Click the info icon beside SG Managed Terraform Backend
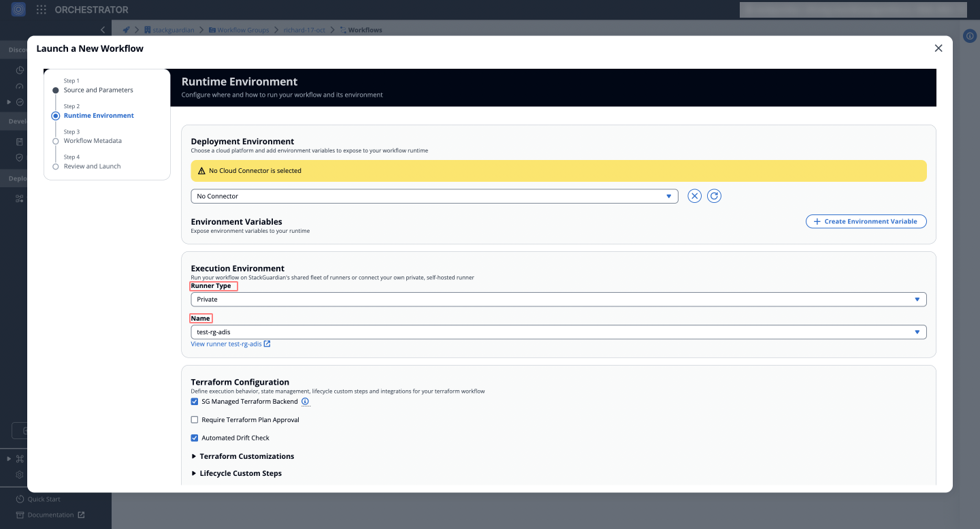The image size is (980, 529). click(305, 402)
